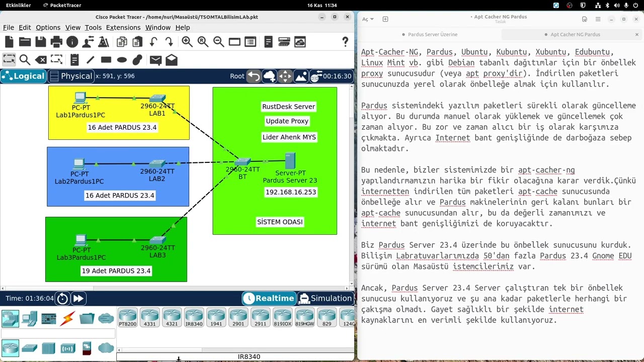This screenshot has height=362, width=644.
Task: Switch to Pardus Server Üzerine tab
Action: [x=429, y=35]
